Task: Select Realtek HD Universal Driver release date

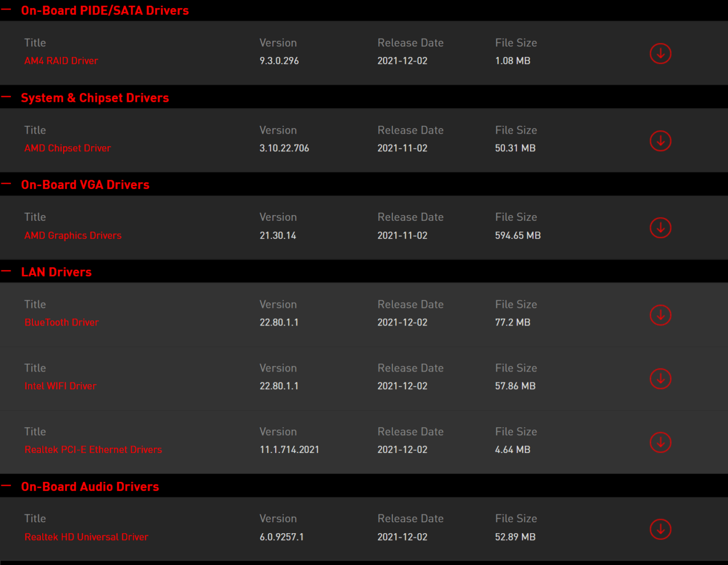Action: tap(402, 537)
